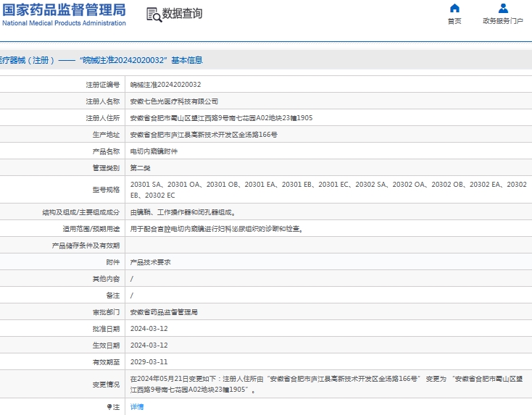532x415 pixels.
Task: Click the 首页 label
Action: (x=454, y=21)
